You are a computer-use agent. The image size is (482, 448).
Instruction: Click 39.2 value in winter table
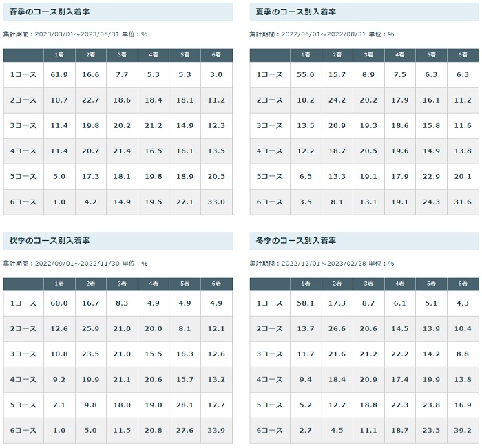(x=463, y=431)
